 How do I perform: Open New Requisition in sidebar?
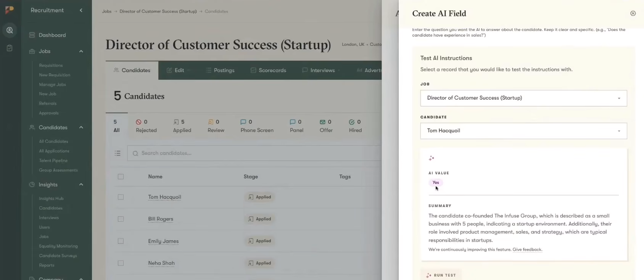55,75
